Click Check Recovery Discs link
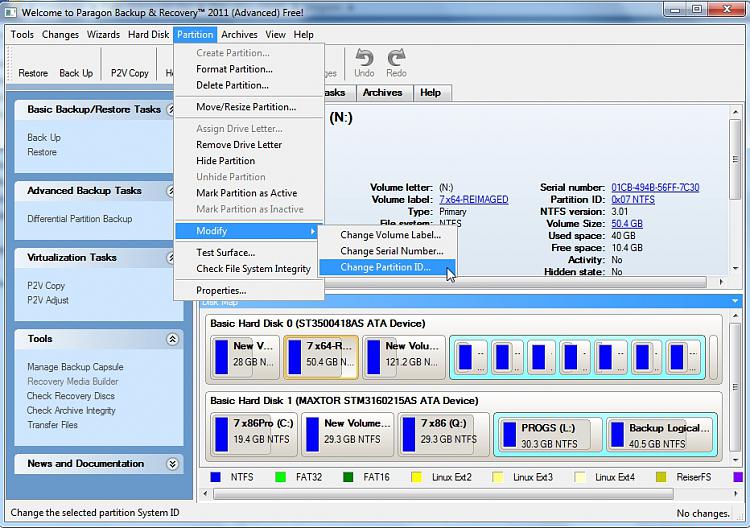The height and width of the screenshot is (528, 750). coord(71,396)
